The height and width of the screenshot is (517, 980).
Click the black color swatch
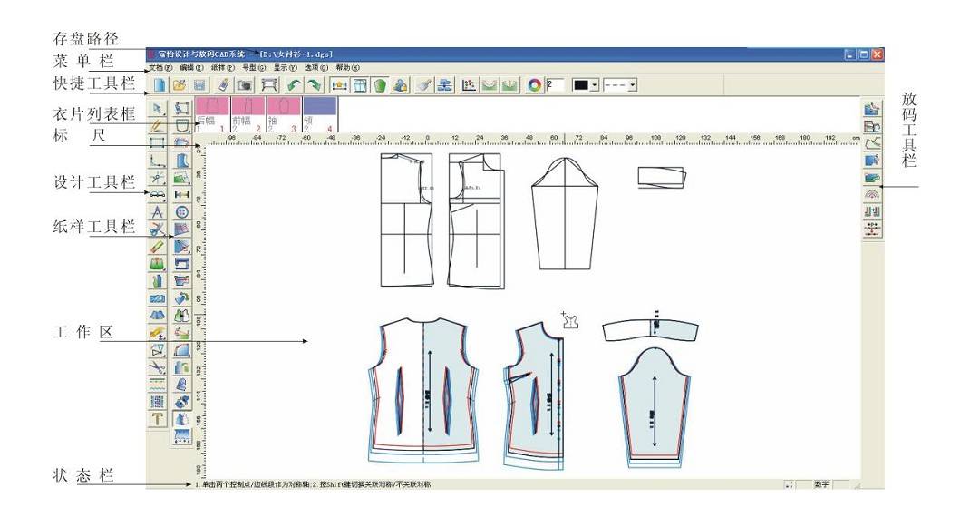(x=580, y=84)
